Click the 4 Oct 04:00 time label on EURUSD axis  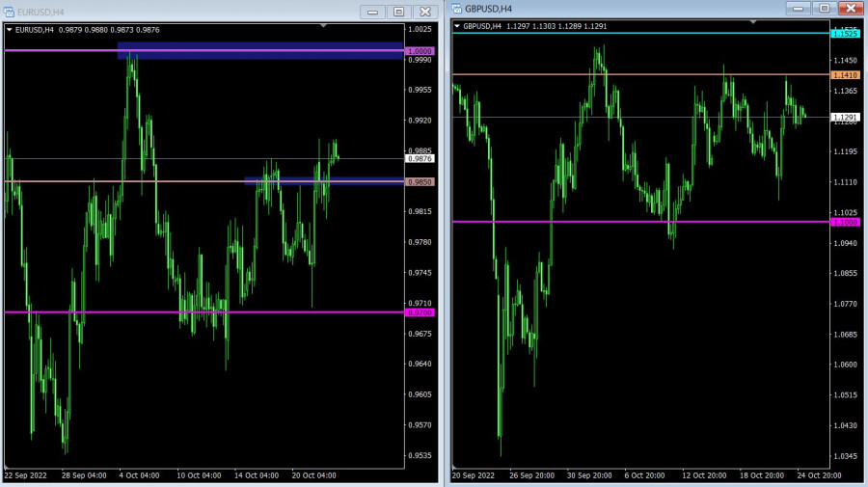tap(139, 475)
